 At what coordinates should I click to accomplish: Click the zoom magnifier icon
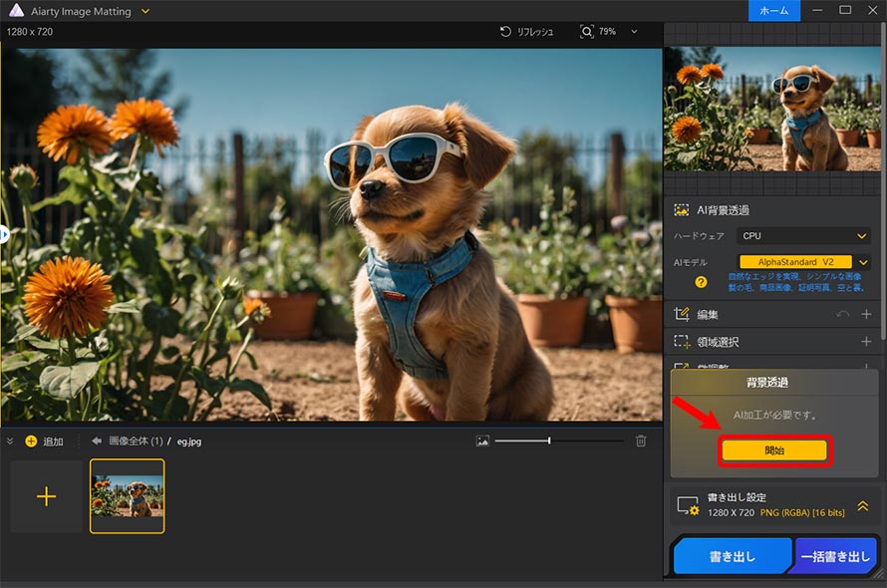coord(587,32)
